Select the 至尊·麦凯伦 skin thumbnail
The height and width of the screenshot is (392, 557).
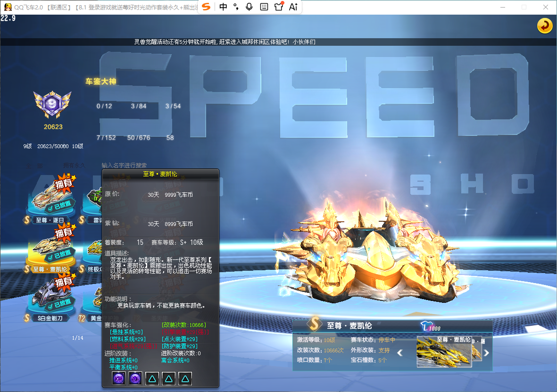[444, 351]
